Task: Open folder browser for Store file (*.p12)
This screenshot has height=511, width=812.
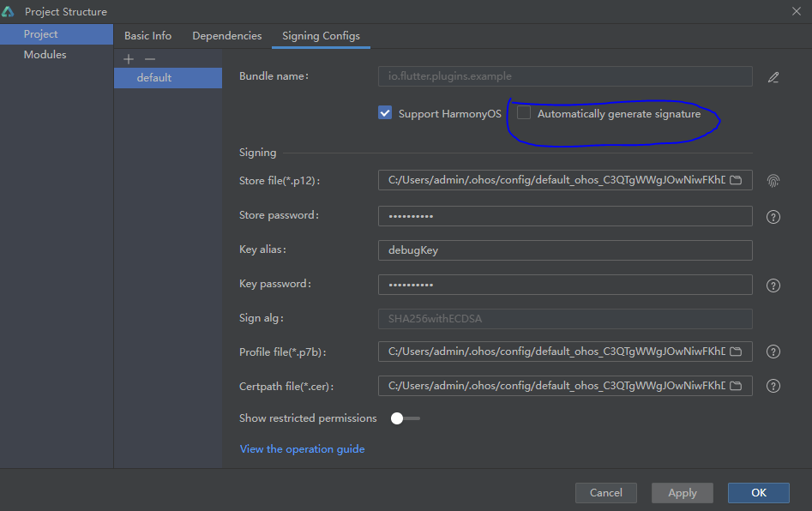Action: 736,180
